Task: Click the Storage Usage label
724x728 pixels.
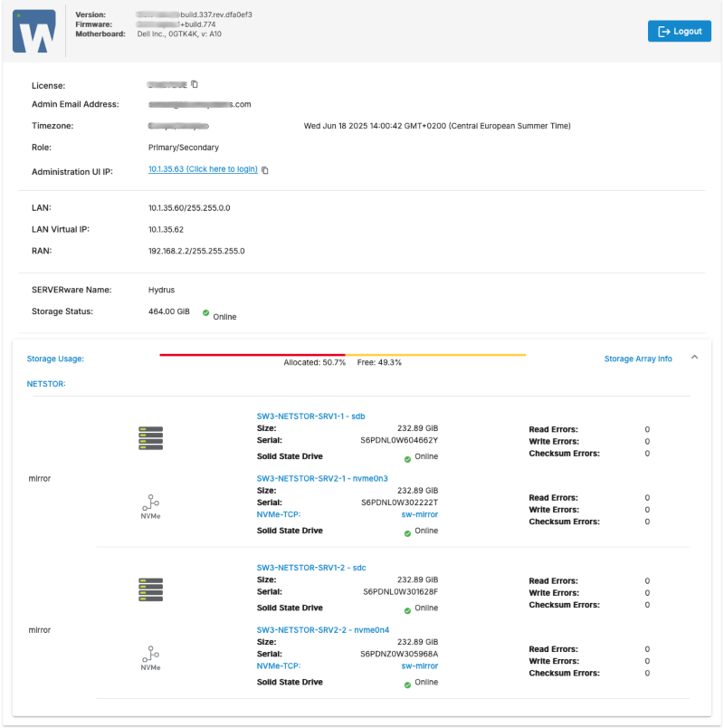Action: click(x=55, y=359)
